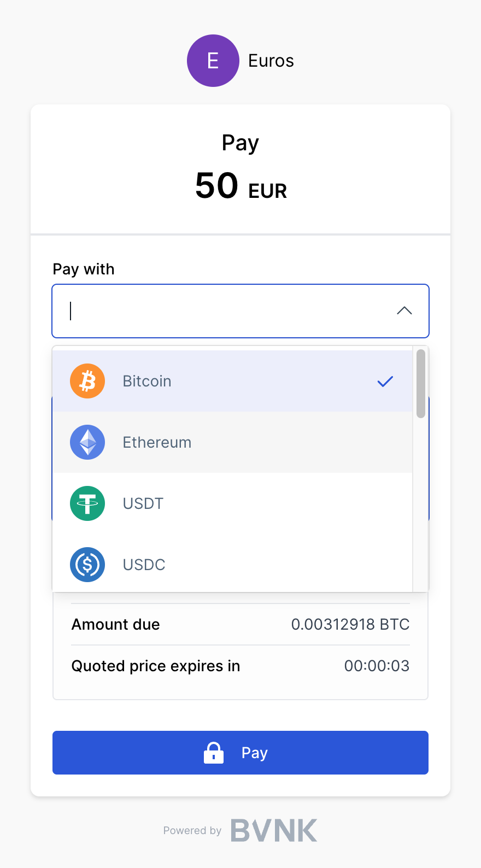Click the lock icon on the Pay button
Image resolution: width=481 pixels, height=868 pixels.
[214, 753]
